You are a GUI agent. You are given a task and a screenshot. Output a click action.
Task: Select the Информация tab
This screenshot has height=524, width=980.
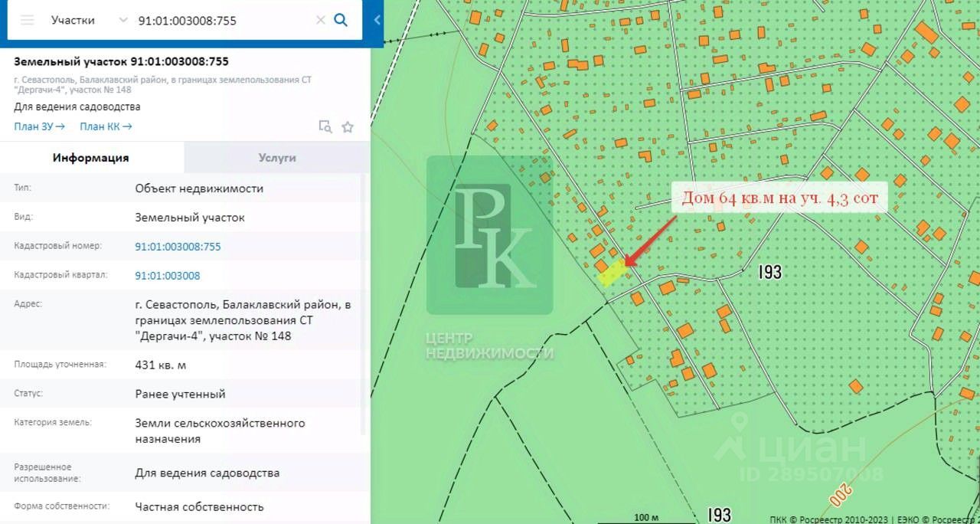coord(90,158)
